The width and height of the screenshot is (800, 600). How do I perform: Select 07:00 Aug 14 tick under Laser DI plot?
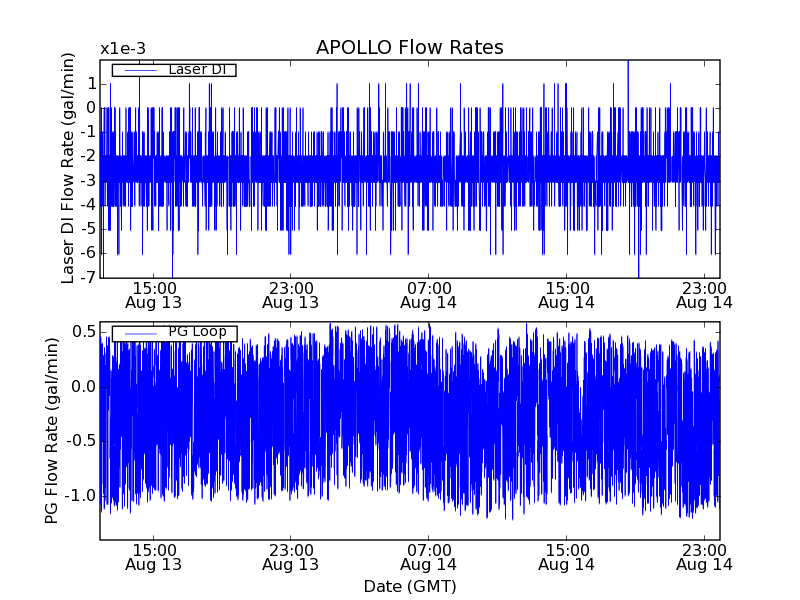click(x=428, y=294)
